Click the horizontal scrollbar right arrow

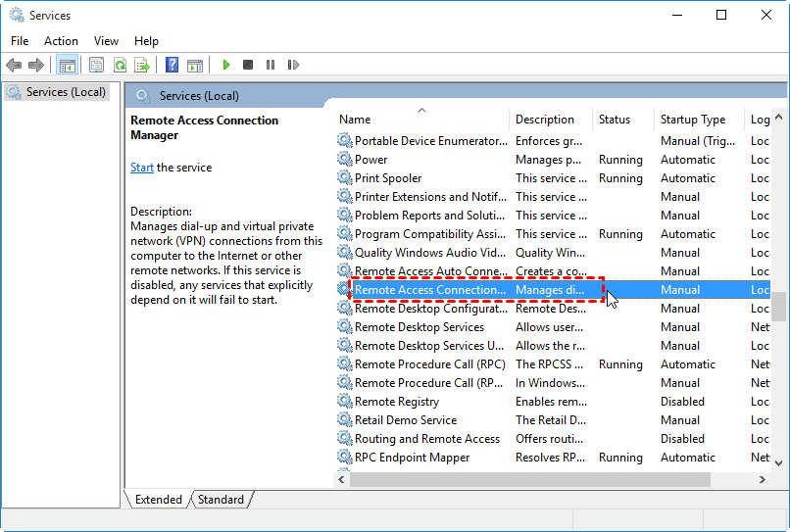point(763,480)
